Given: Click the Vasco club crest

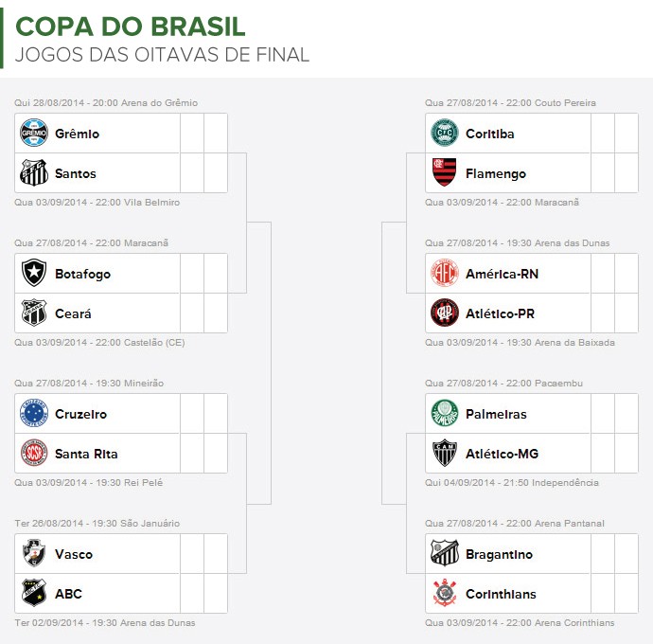Looking at the screenshot, I should (x=34, y=554).
